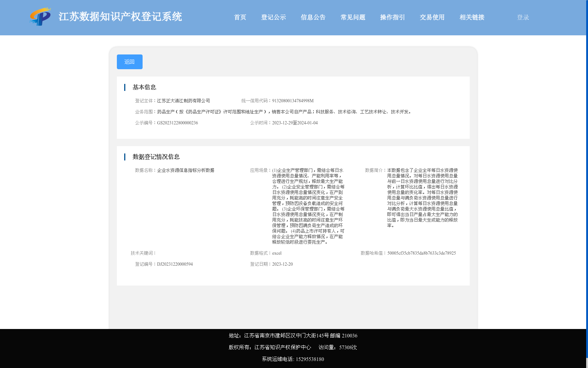Click the blue 返回 button
The image size is (588, 368).
click(x=130, y=62)
